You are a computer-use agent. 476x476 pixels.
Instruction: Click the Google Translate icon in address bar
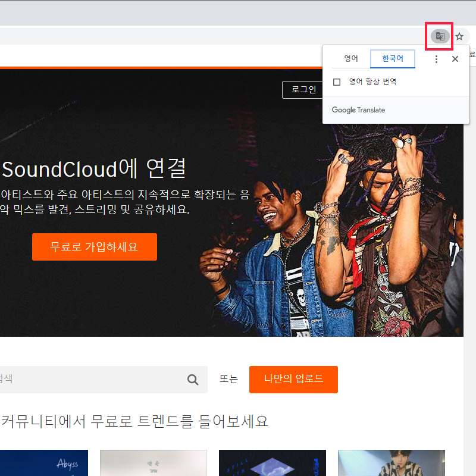pyautogui.click(x=440, y=36)
